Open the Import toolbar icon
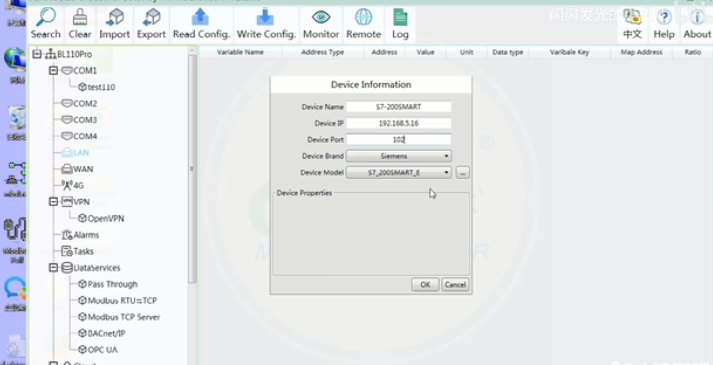The image size is (713, 365). tap(114, 18)
